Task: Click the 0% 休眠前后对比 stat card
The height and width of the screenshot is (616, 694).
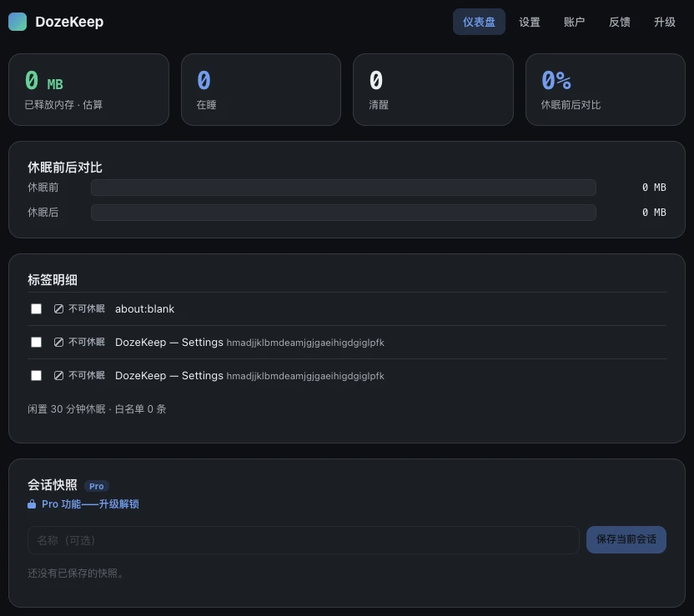Action: [606, 90]
